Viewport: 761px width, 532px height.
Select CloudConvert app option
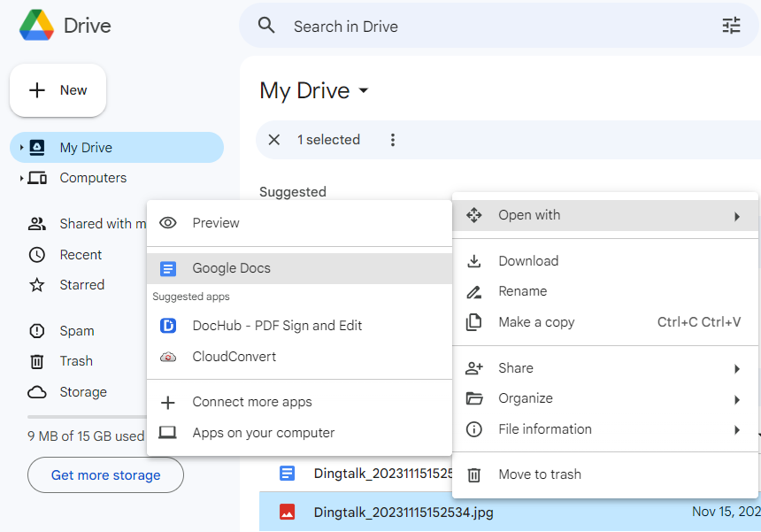click(x=299, y=357)
